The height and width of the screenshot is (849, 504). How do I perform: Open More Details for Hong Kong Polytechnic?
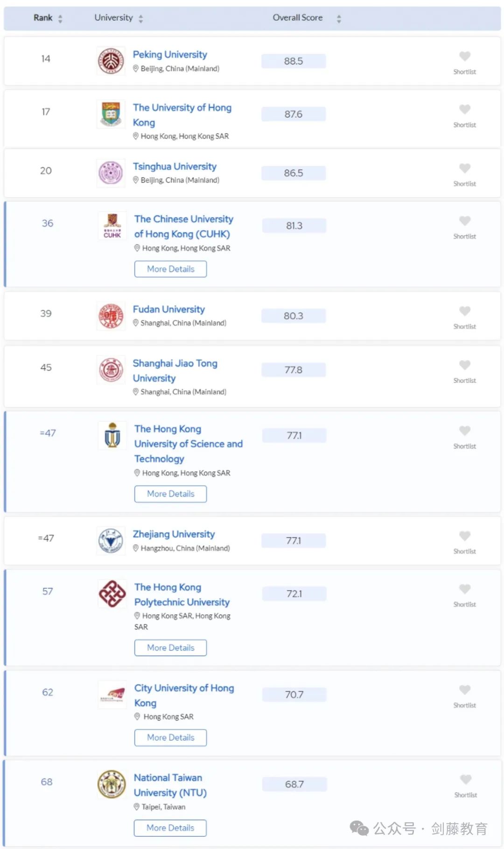click(x=170, y=648)
